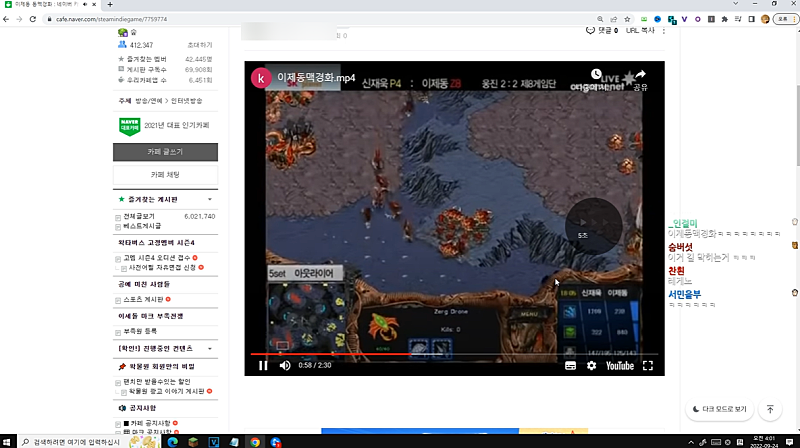800x448 pixels.
Task: Open the video on YouTube logo
Action: 619,366
